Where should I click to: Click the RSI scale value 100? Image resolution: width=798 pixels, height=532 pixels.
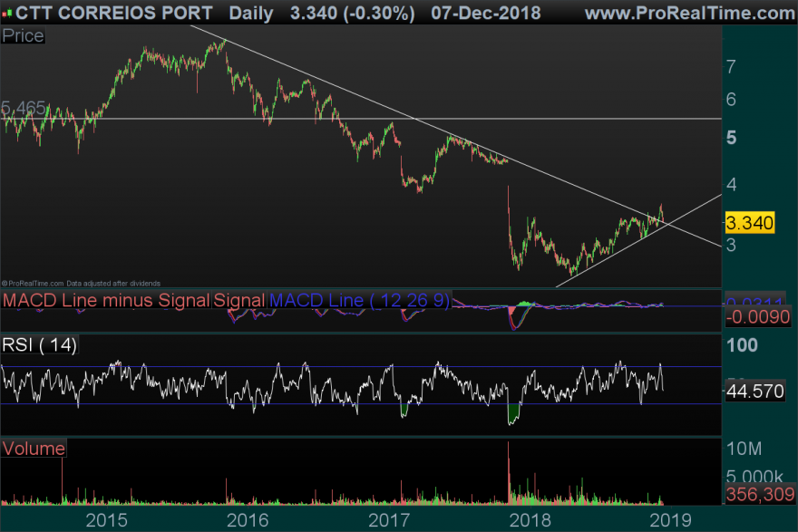(742, 345)
